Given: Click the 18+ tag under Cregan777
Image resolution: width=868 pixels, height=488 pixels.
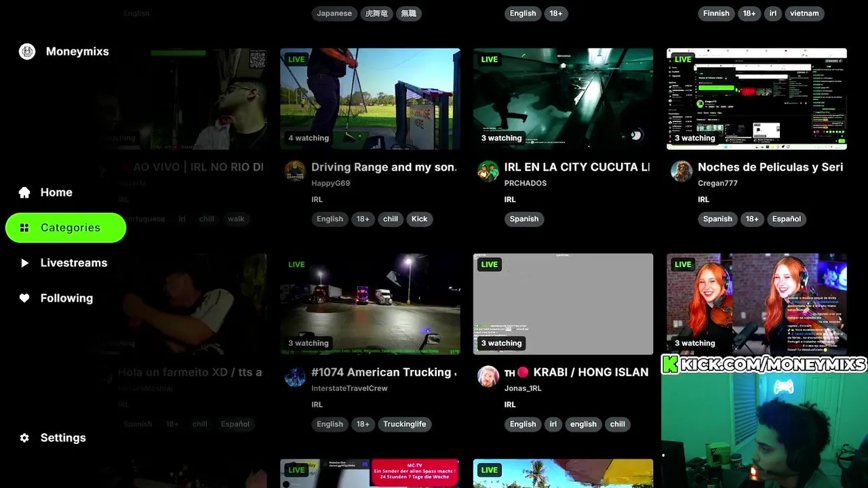Looking at the screenshot, I should (x=752, y=219).
